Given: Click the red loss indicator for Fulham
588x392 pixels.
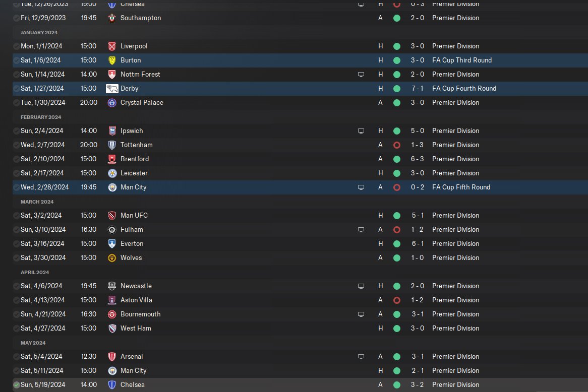Looking at the screenshot, I should [397, 230].
